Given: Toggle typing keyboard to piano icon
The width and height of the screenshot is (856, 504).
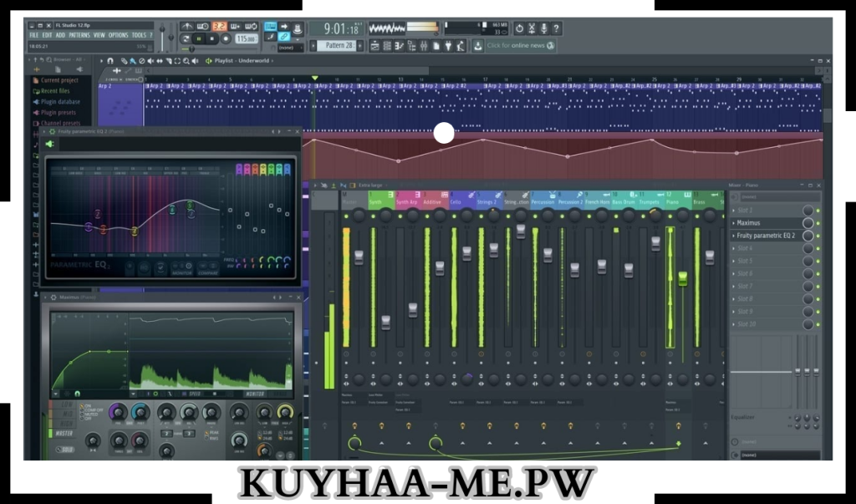Looking at the screenshot, I should (271, 26).
